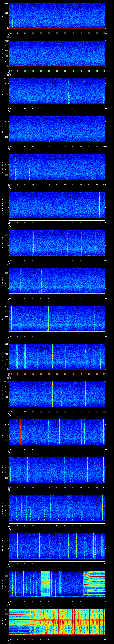The image size is (114, 644).
Task: Click inside the 11:50:00 spectrogram plot
Action: click(x=57, y=129)
